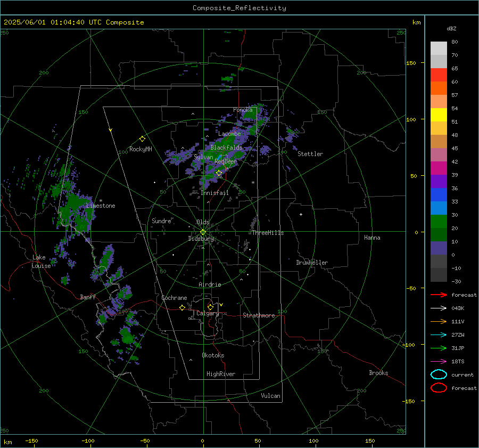Click the Strathmore town label
Image resolution: width=479 pixels, height=448 pixels.
point(259,315)
